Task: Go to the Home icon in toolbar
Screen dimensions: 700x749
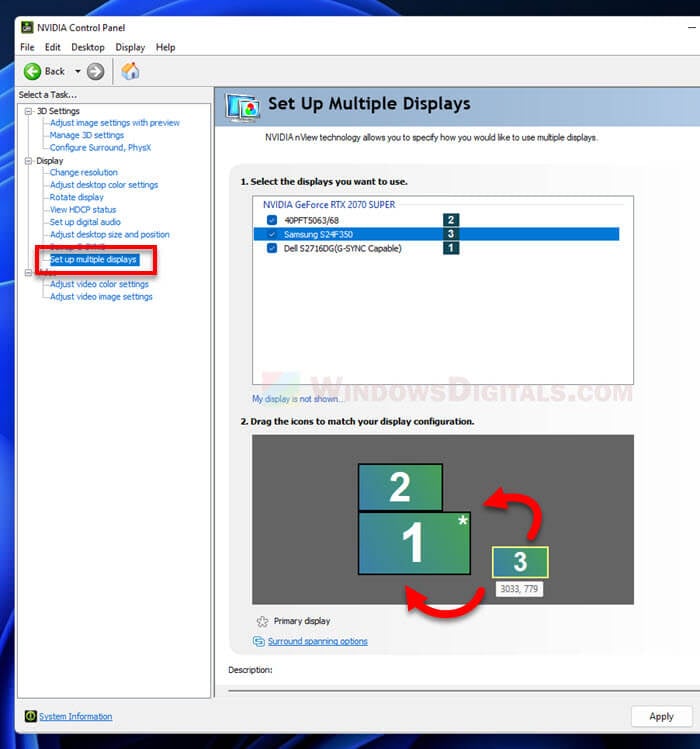Action: pyautogui.click(x=130, y=71)
